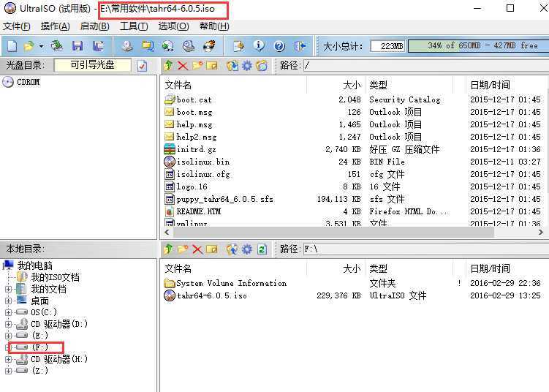This screenshot has width=549, height=392.
Task: Click the ISO pane 路径 field showing /
Action: coord(425,65)
